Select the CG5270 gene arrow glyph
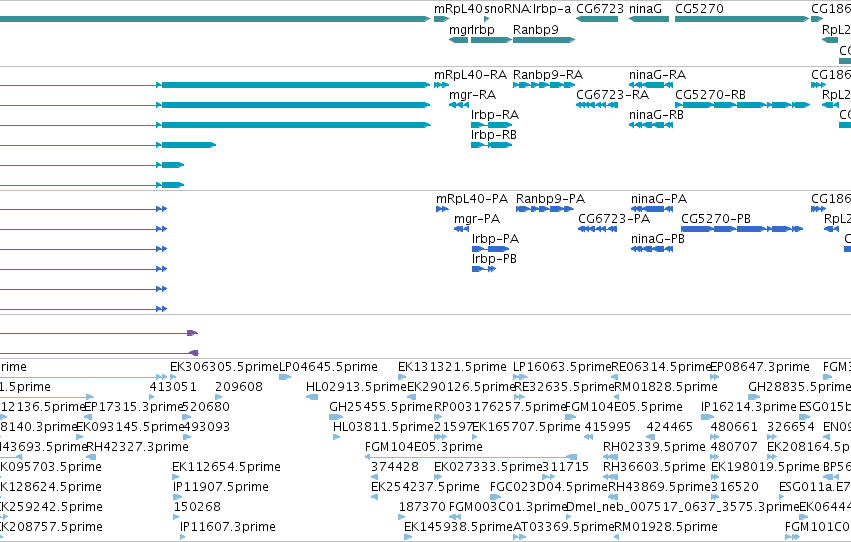This screenshot has width=851, height=542. pos(742,19)
